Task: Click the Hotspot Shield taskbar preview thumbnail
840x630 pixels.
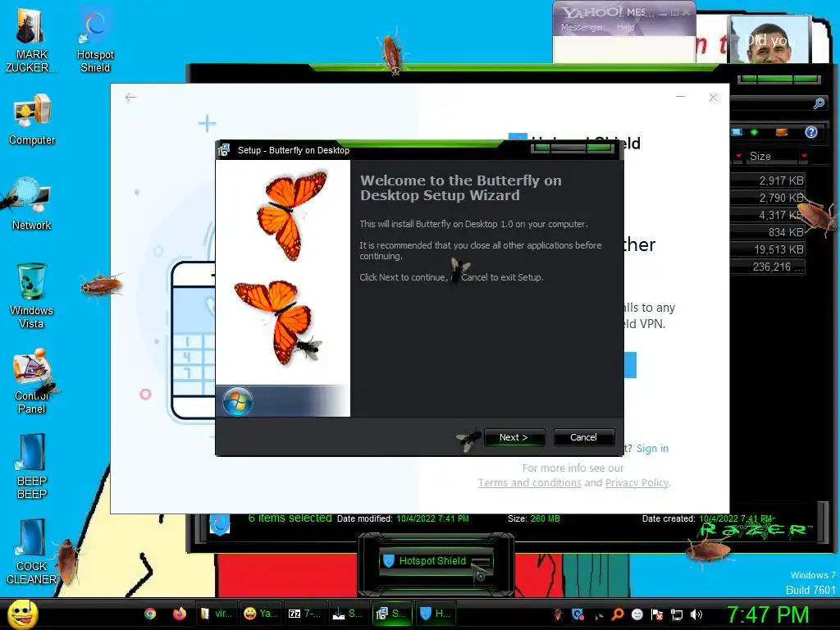Action: coord(435,561)
